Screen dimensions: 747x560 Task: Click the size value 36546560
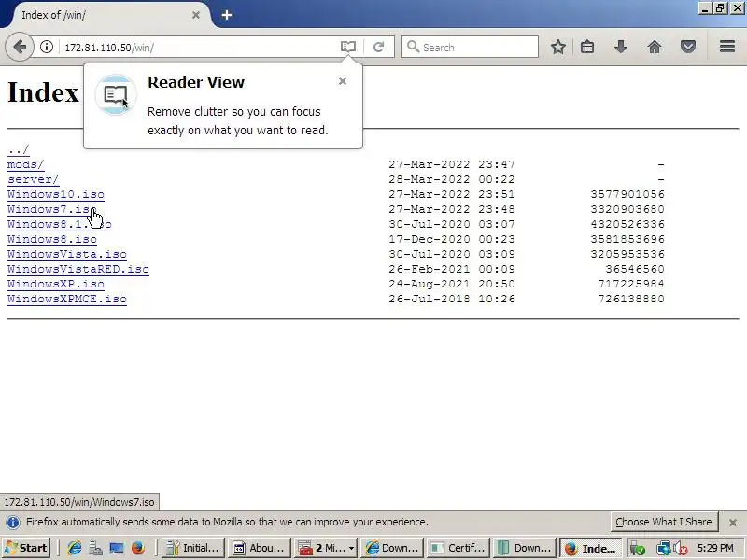tap(635, 269)
